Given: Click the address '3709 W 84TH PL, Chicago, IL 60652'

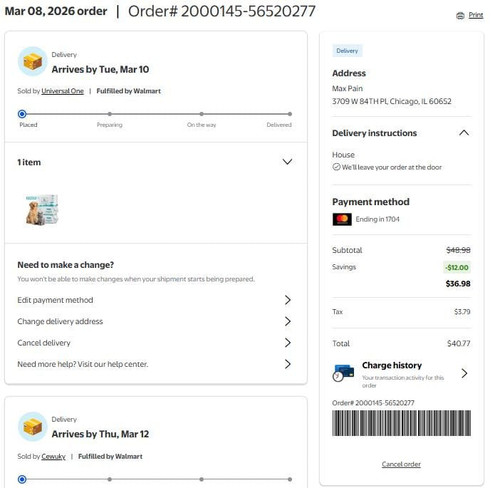Looking at the screenshot, I should coord(392,101).
